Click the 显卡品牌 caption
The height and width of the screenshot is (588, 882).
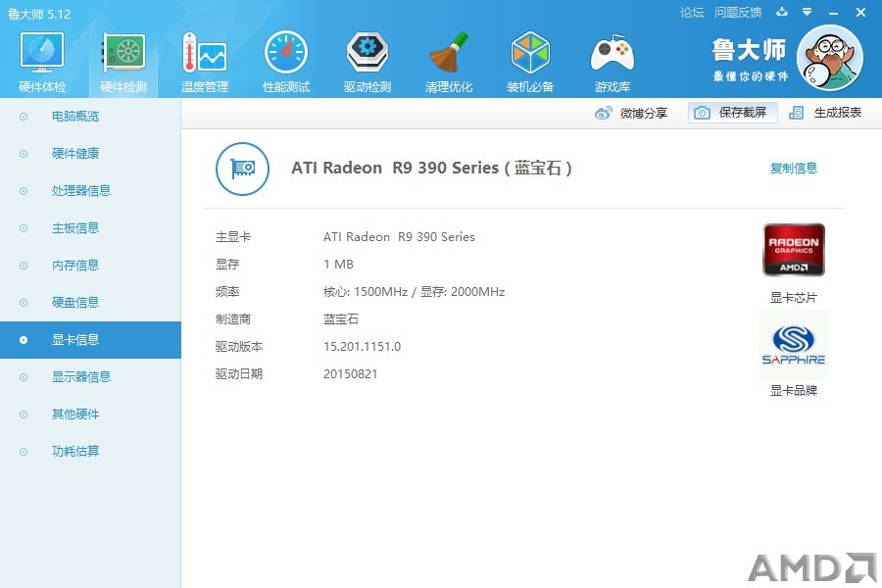coord(793,390)
